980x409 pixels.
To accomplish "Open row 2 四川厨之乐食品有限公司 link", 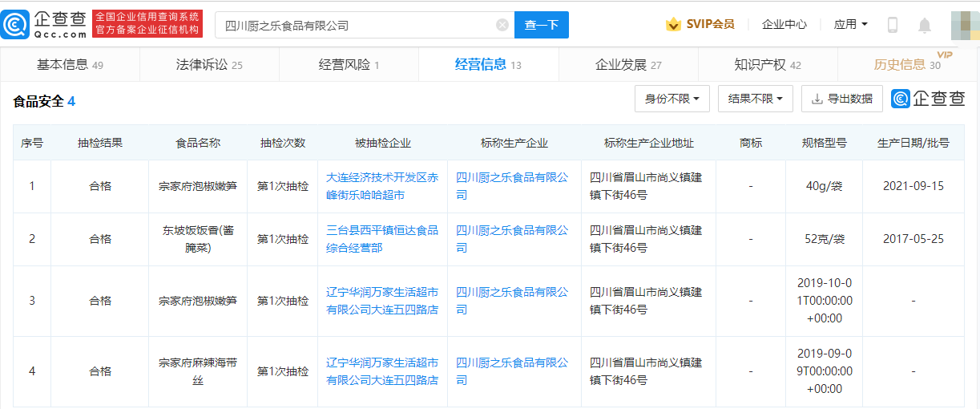I will (512, 239).
